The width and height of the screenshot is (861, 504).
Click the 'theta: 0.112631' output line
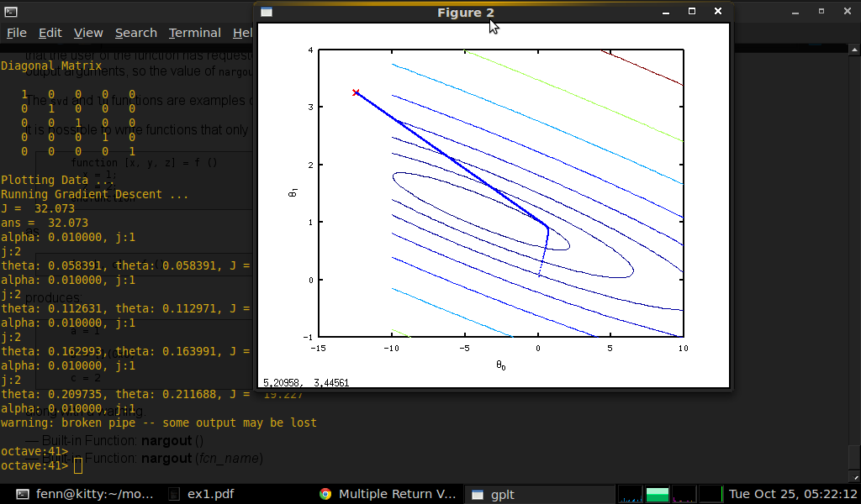click(126, 308)
